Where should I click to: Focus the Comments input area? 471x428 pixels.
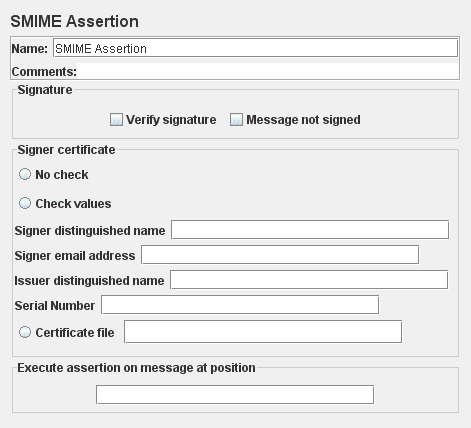coord(268,71)
